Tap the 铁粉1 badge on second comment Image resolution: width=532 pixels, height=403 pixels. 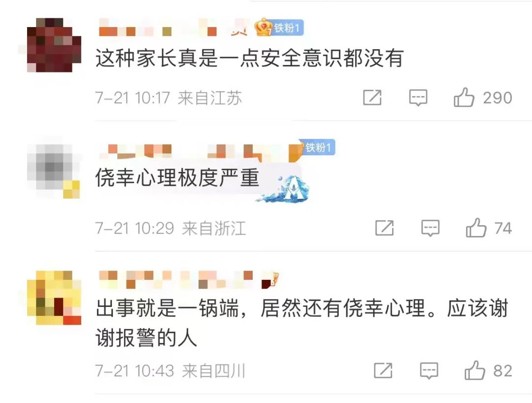tap(317, 147)
